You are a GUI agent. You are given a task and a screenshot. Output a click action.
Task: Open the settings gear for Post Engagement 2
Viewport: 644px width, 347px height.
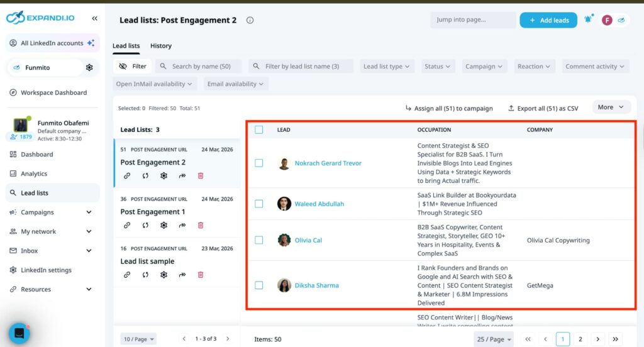point(164,175)
